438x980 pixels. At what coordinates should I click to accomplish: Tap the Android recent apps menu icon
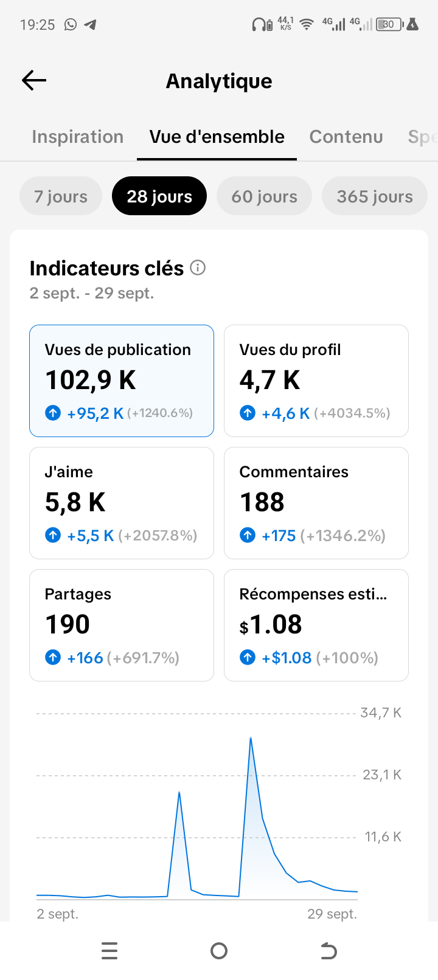coord(109,951)
